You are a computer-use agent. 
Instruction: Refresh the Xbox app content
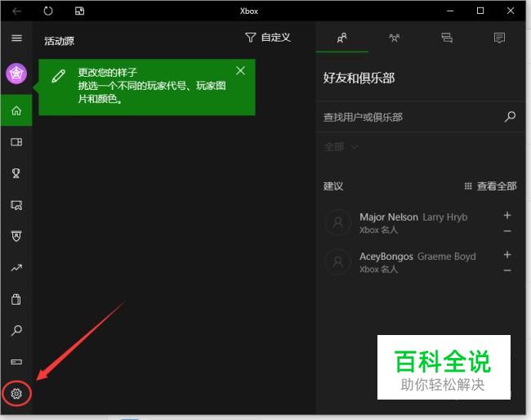[48, 11]
